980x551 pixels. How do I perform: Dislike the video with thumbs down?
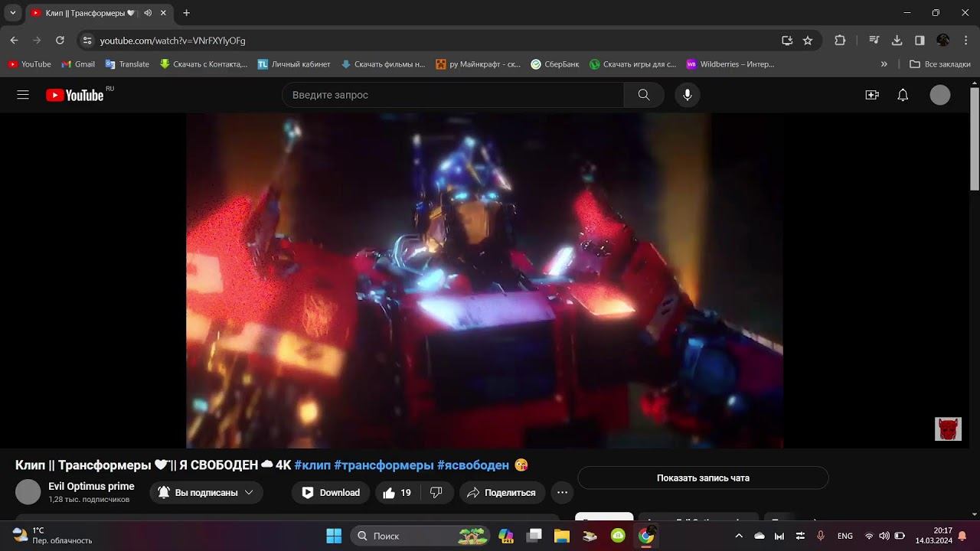436,493
